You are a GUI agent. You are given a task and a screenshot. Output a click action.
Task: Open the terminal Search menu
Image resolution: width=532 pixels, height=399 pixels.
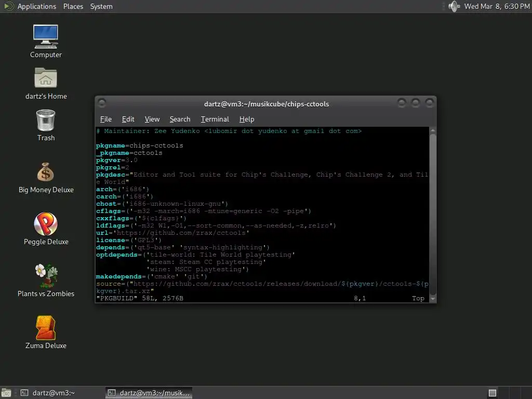click(x=180, y=119)
